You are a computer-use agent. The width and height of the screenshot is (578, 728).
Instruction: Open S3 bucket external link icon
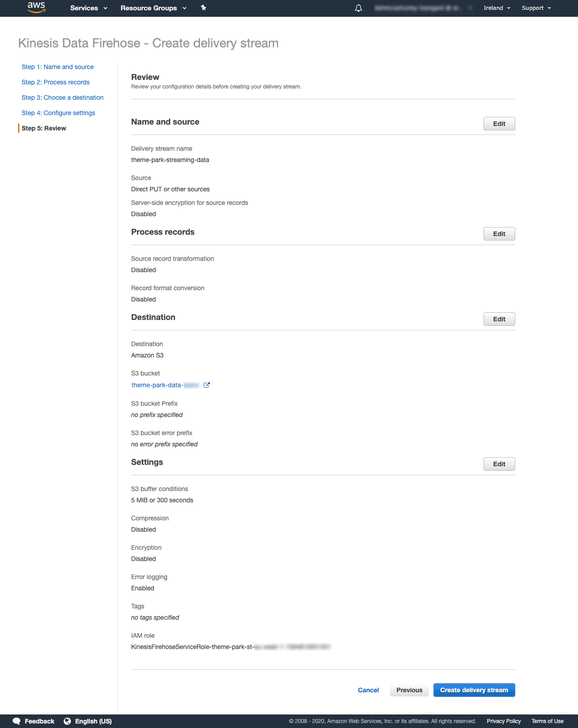207,385
